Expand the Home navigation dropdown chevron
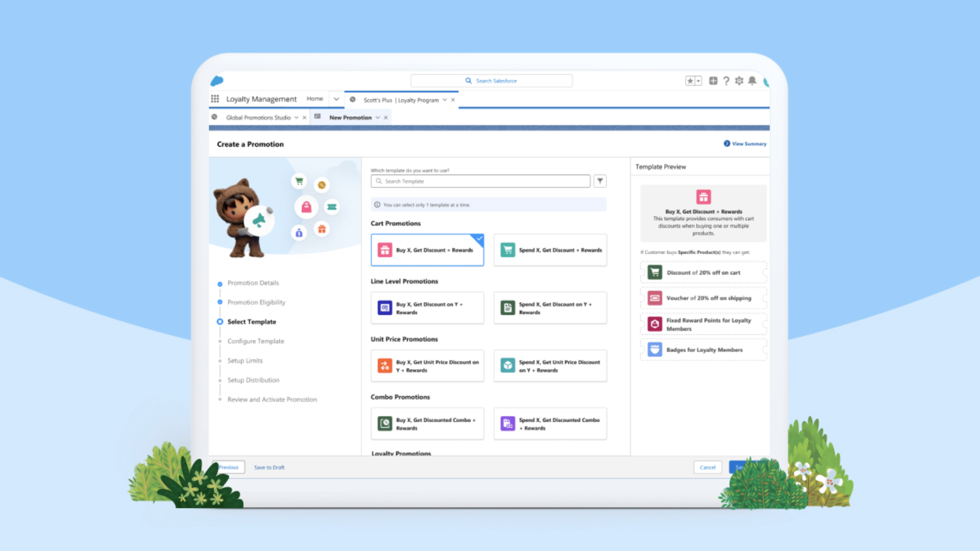Screen dimensions: 980x551 pos(336,99)
